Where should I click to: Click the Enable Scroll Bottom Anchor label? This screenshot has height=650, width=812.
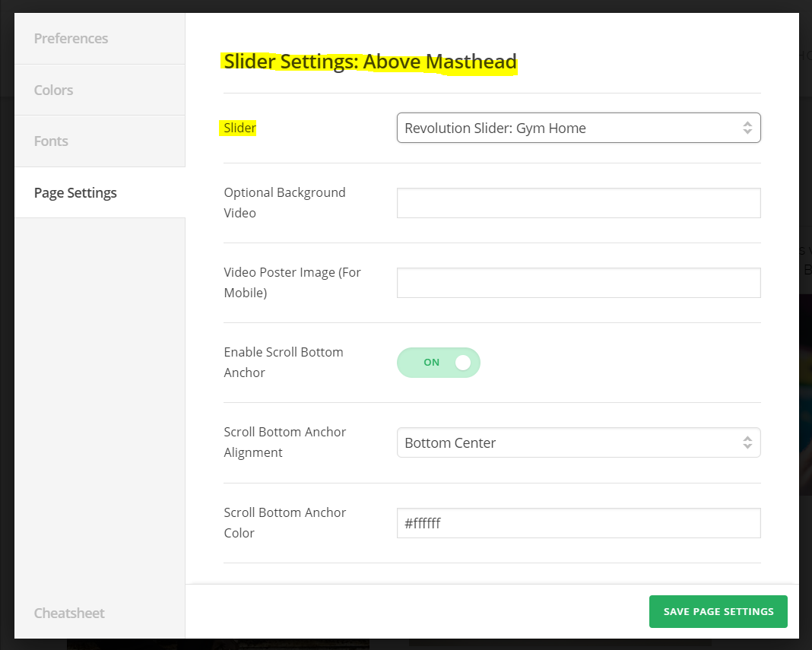click(284, 363)
